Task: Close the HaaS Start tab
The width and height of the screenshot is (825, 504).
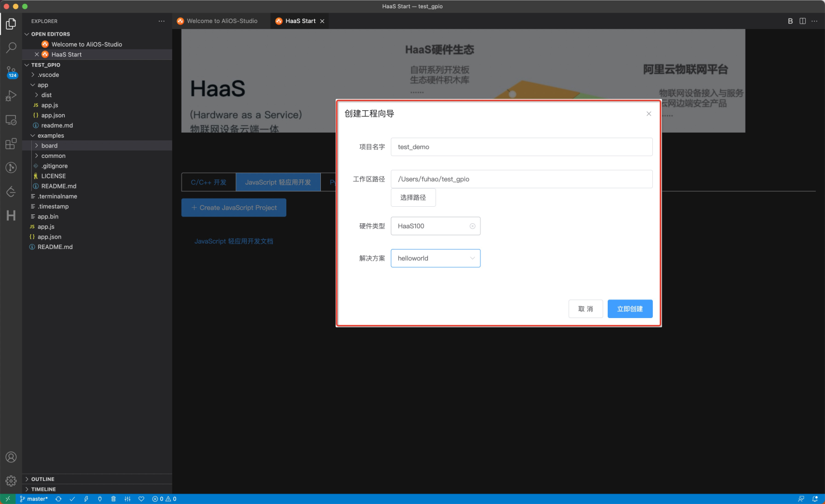Action: tap(323, 21)
